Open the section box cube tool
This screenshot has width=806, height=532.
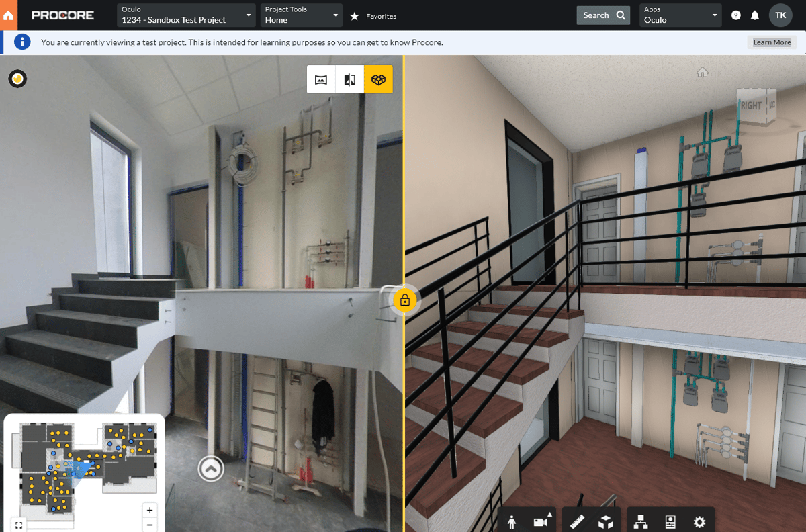pyautogui.click(x=606, y=521)
